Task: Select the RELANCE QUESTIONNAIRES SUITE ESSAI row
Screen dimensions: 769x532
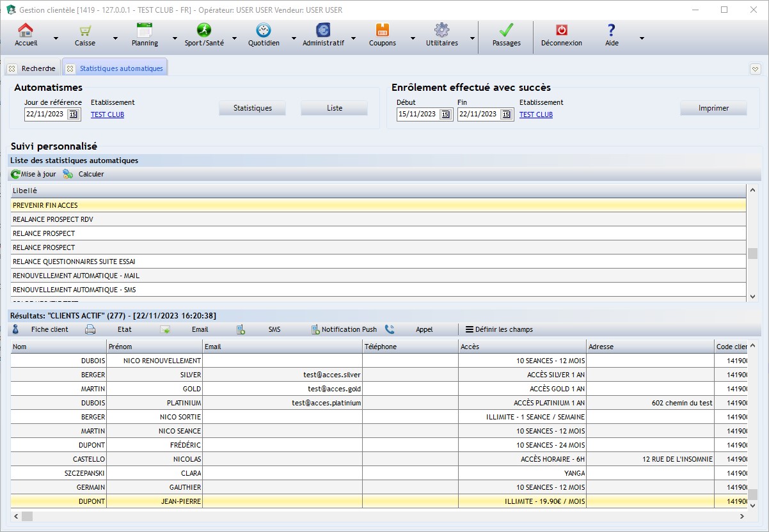Action: pyautogui.click(x=74, y=262)
